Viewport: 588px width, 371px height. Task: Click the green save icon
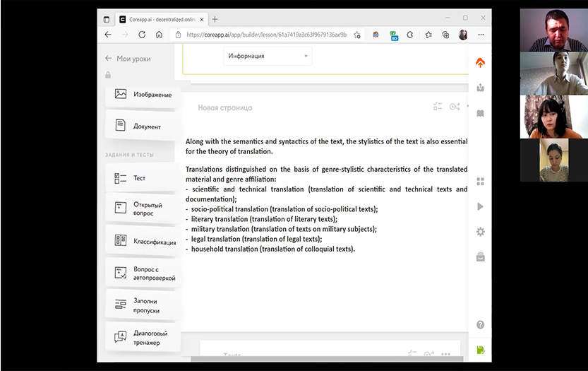coord(481,350)
